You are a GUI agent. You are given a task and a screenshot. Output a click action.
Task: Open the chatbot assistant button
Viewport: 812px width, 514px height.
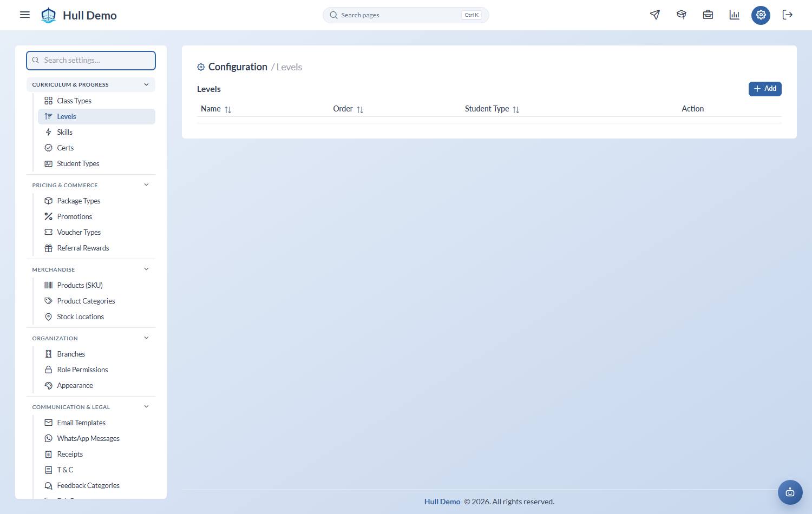pos(790,492)
